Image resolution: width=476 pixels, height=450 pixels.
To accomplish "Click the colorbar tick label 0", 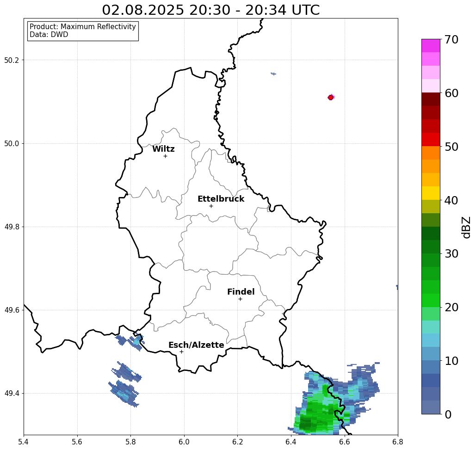I will tap(448, 414).
